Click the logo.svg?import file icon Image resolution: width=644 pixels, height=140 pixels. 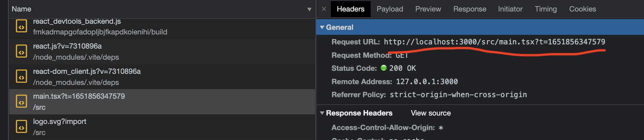[x=21, y=127]
